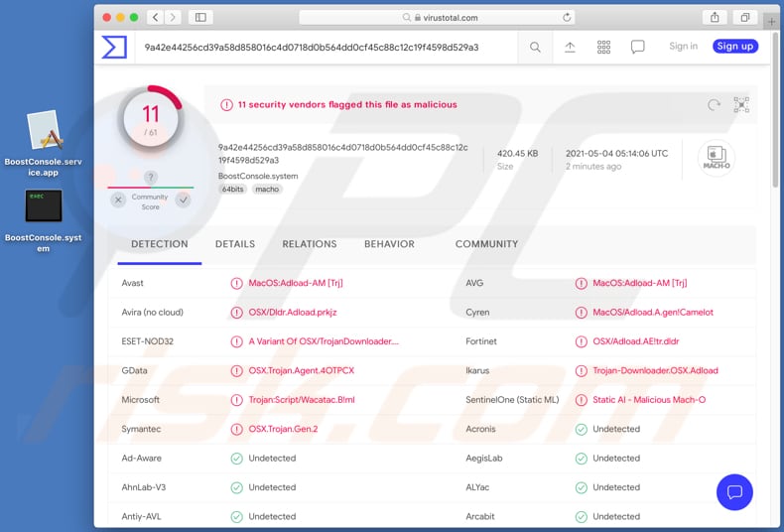The image size is (784, 532).
Task: Open the comments speech bubble icon
Action: tap(637, 47)
